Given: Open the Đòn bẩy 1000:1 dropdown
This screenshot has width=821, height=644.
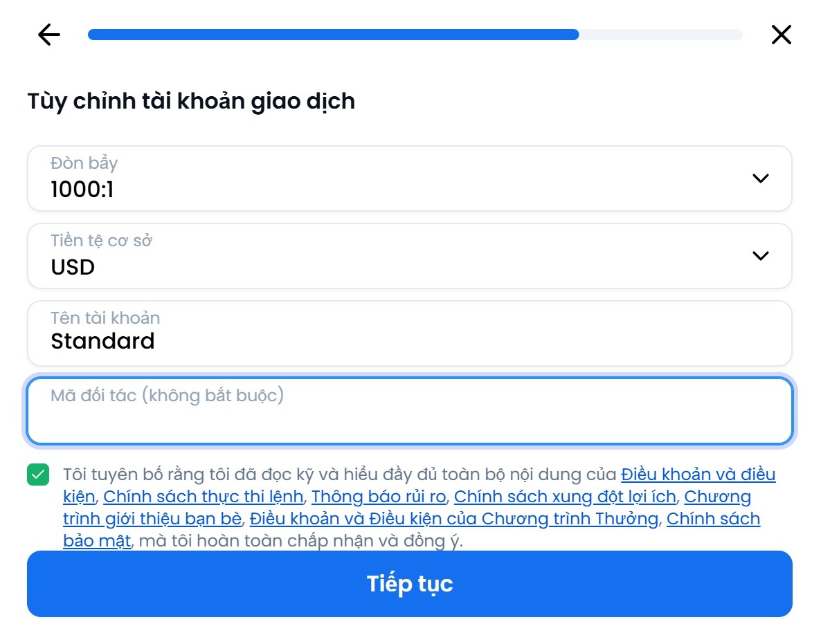Looking at the screenshot, I should [408, 178].
